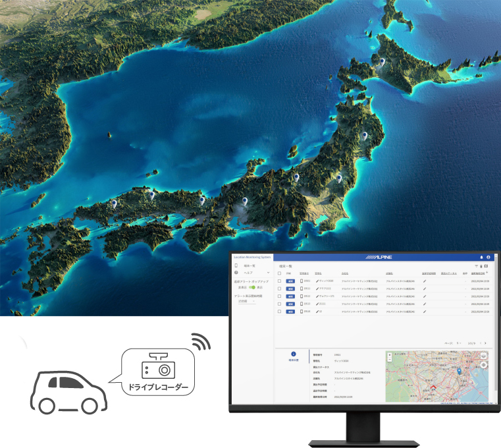Edit the name ヴィッツ2020 with its pencil icon
Image resolution: width=501 pixels, height=448 pixels.
317,281
